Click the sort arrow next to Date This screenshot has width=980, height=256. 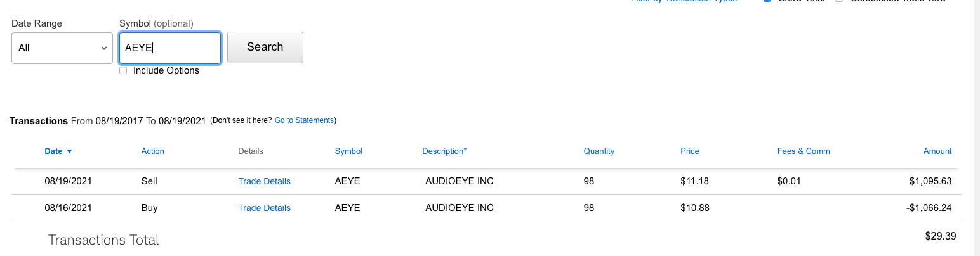click(x=69, y=151)
